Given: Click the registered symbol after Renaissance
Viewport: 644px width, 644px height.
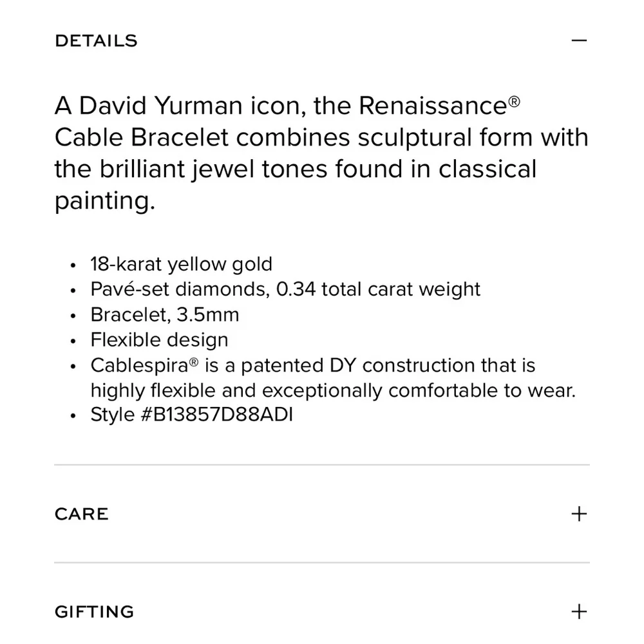Looking at the screenshot, I should 514,99.
